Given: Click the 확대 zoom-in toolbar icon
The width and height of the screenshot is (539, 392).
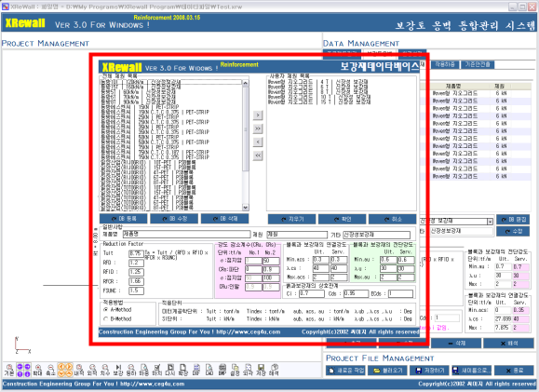Looking at the screenshot, I should pyautogui.click(x=38, y=370).
